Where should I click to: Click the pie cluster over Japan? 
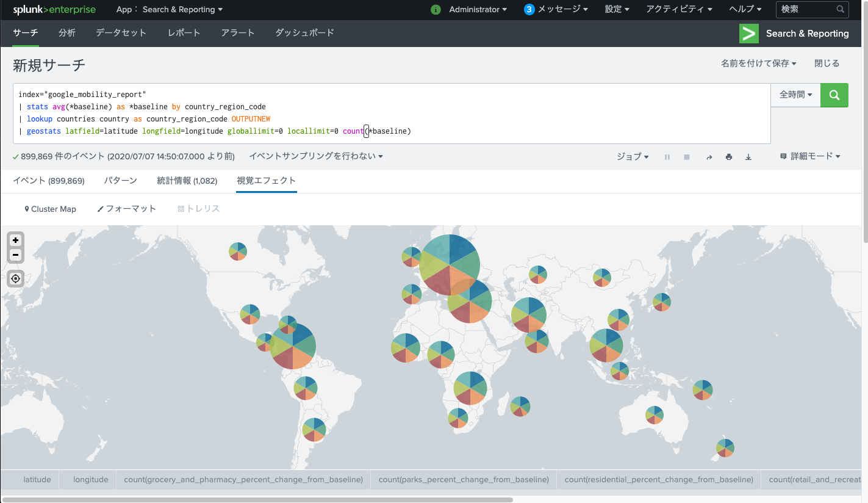click(x=662, y=302)
